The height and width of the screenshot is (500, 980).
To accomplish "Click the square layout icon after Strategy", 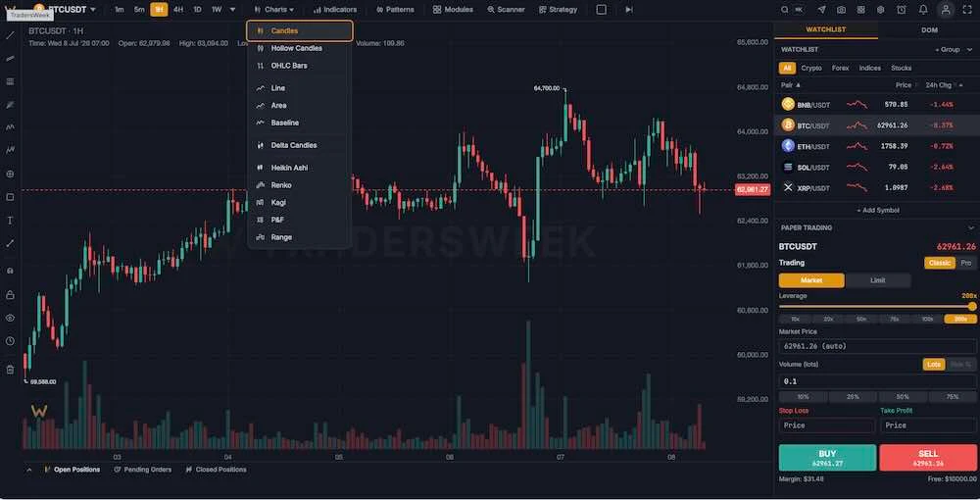I will point(602,10).
